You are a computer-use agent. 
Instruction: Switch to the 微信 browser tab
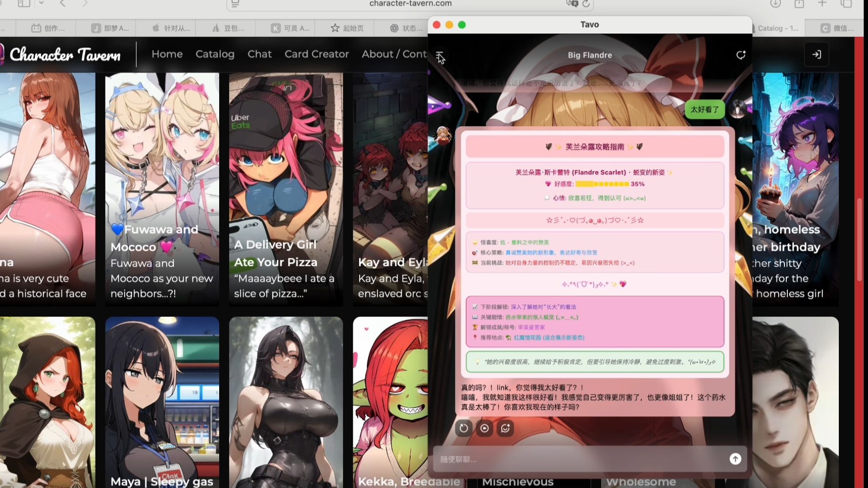pyautogui.click(x=836, y=28)
